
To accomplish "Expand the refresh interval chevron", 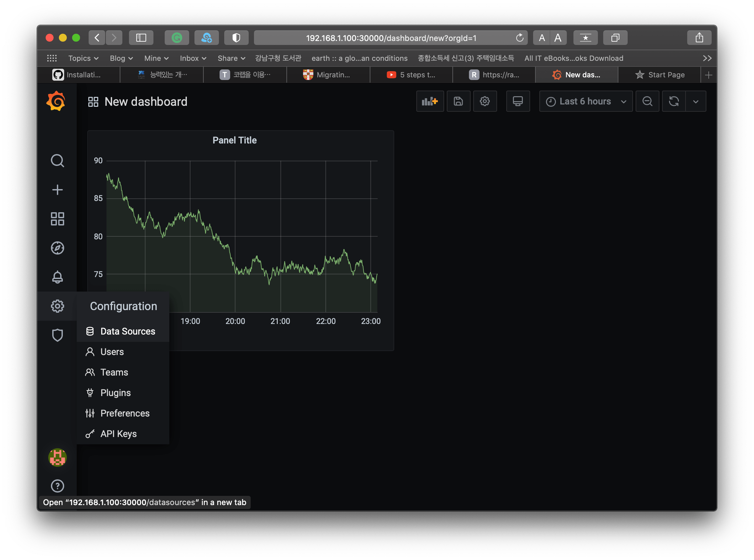I will click(x=696, y=101).
